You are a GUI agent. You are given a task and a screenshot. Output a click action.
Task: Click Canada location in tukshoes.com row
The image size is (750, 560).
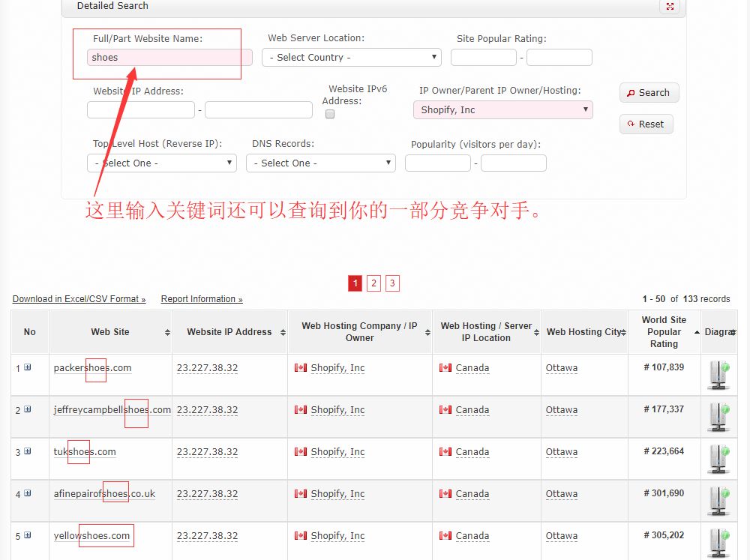472,451
